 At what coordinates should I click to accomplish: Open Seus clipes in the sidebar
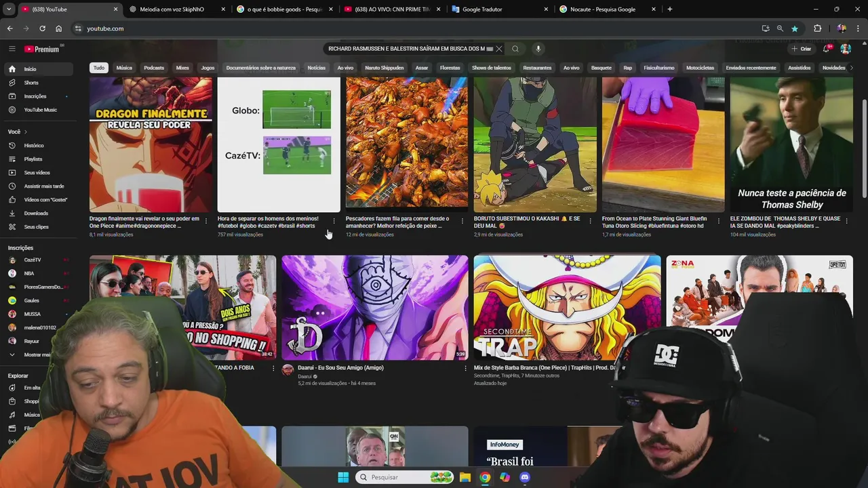point(38,227)
